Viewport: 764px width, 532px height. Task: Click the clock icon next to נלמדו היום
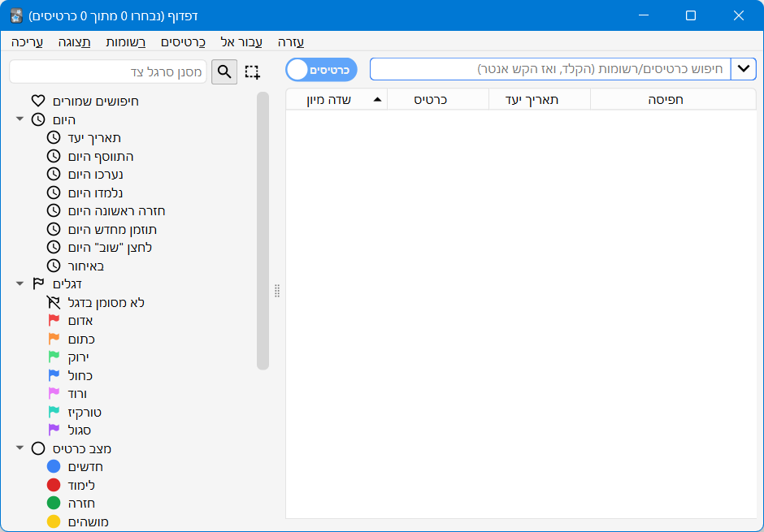(x=54, y=192)
